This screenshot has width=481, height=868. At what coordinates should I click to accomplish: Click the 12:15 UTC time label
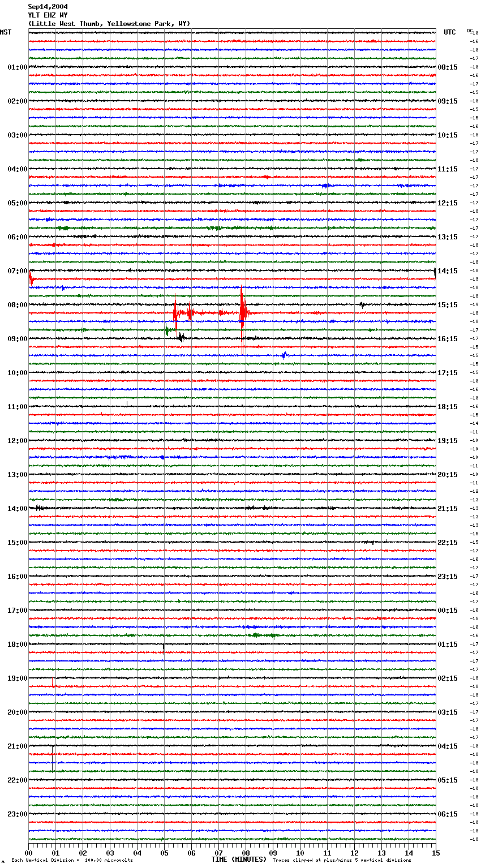tap(448, 203)
